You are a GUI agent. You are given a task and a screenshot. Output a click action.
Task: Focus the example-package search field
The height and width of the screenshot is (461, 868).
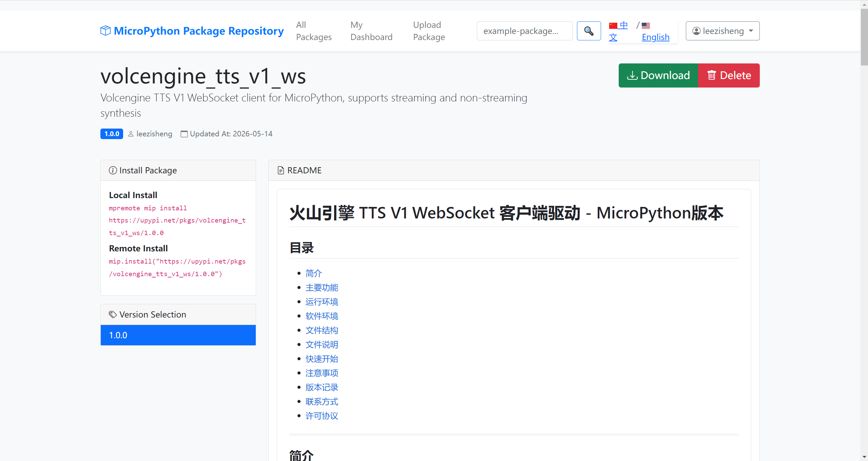524,31
